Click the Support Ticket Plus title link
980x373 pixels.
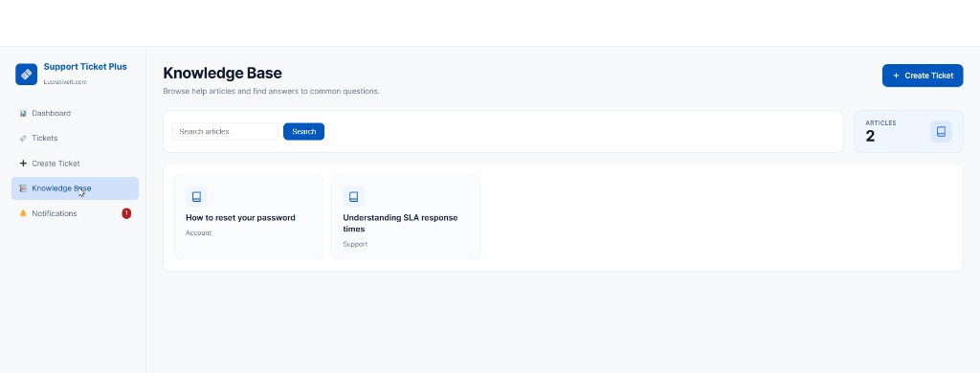pyautogui.click(x=85, y=67)
